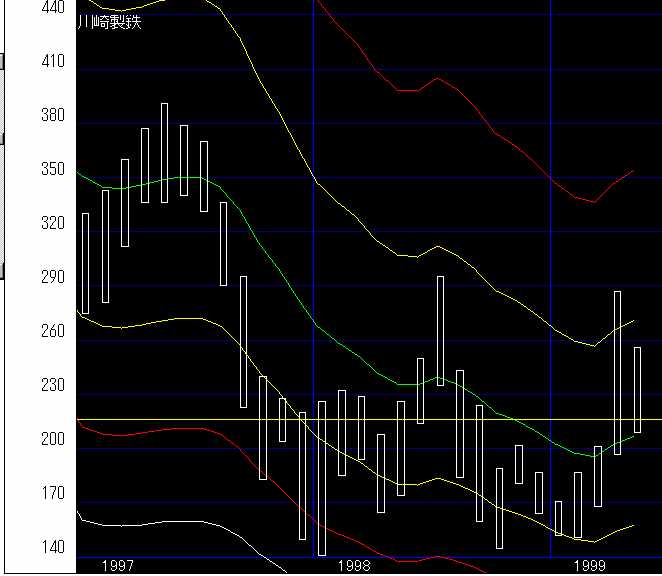Click the 410 price axis label
Screen dimensions: 662x576
pos(52,61)
